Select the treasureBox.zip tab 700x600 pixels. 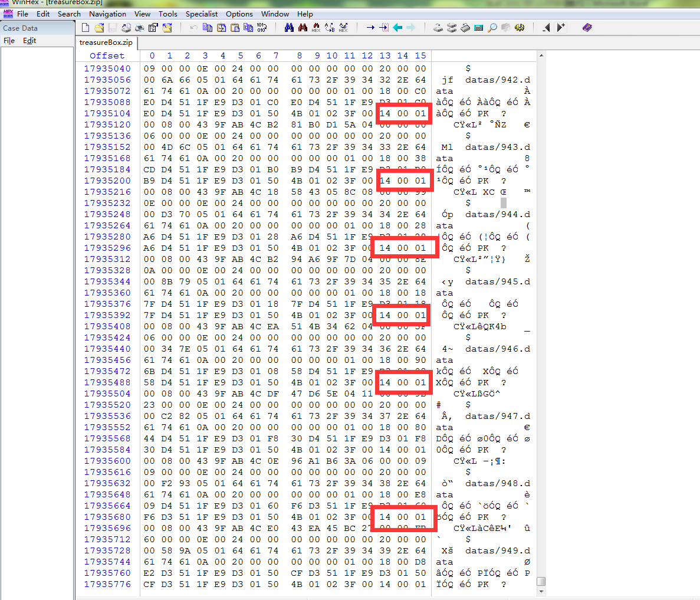(106, 42)
